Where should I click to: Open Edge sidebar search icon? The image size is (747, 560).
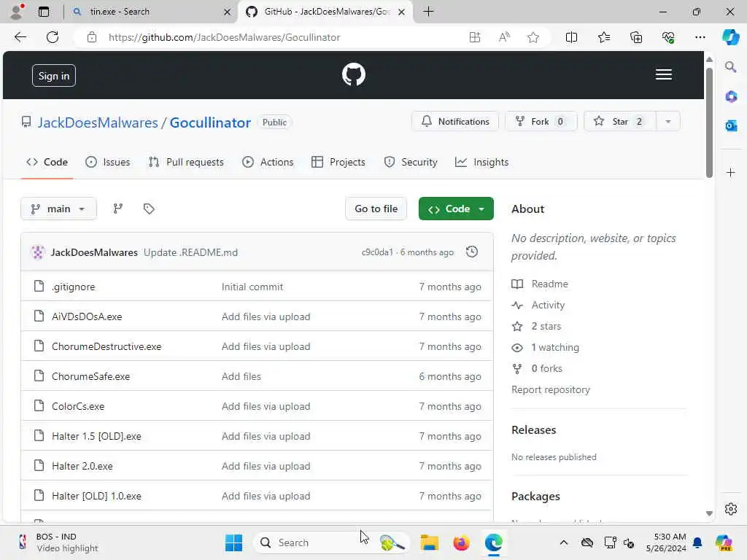pyautogui.click(x=730, y=67)
